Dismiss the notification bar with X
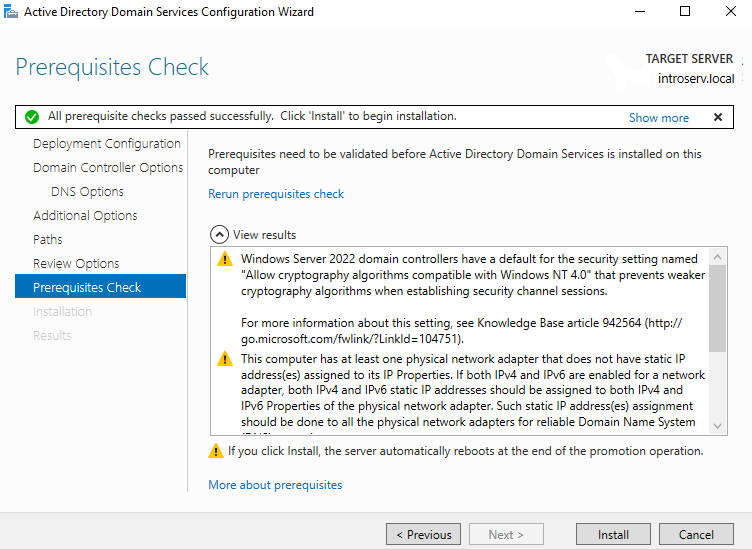752x549 pixels. coord(717,117)
